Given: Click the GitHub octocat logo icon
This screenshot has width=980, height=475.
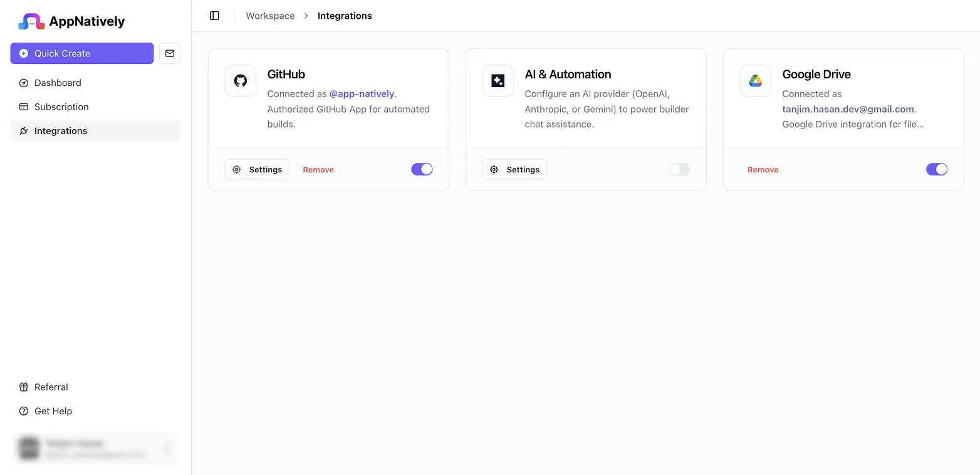Looking at the screenshot, I should pyautogui.click(x=241, y=81).
